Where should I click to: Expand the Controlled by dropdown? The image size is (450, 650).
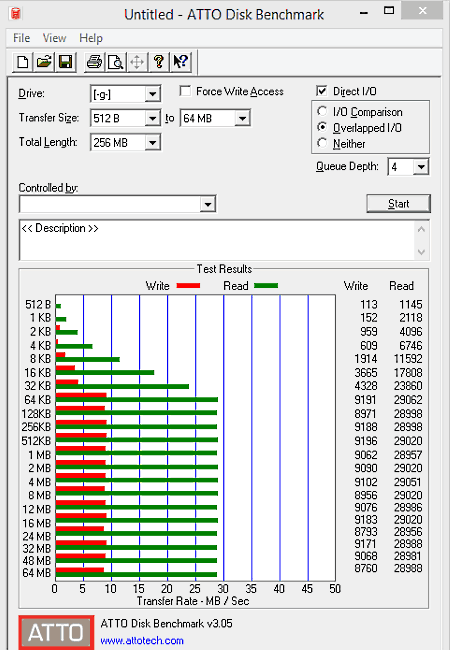[x=208, y=204]
